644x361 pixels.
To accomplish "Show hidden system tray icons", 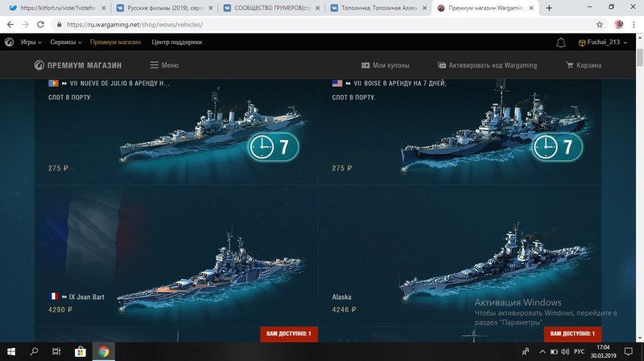I will click(x=542, y=351).
